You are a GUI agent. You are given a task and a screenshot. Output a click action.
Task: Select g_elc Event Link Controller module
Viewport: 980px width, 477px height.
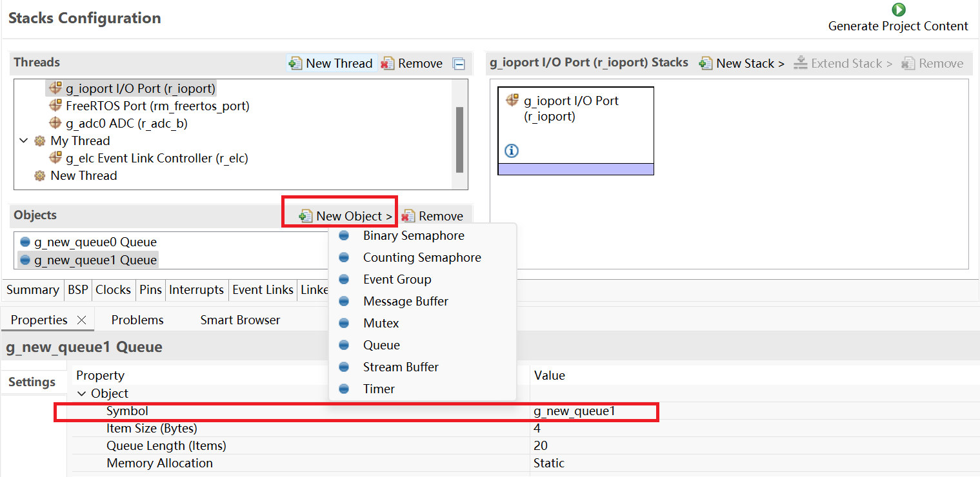tap(149, 158)
